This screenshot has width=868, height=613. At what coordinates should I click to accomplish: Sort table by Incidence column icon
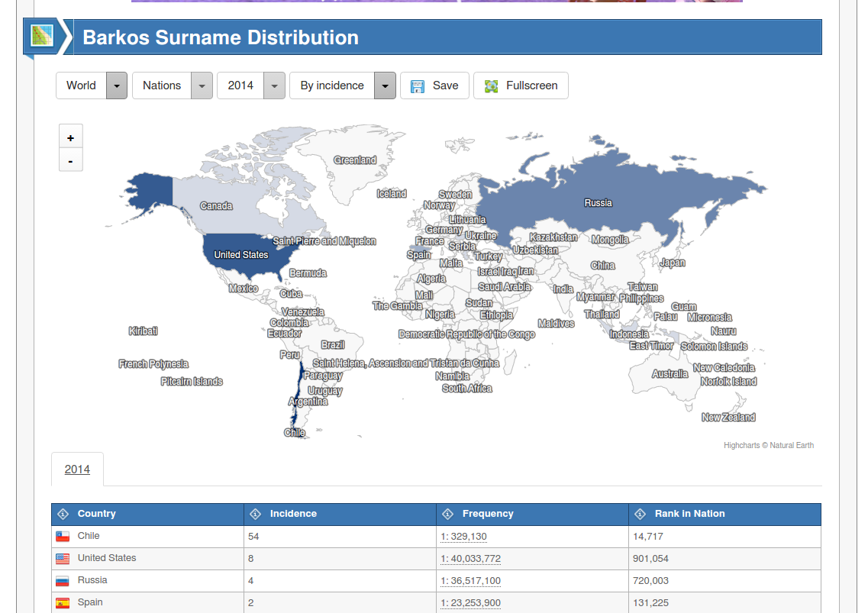click(255, 514)
